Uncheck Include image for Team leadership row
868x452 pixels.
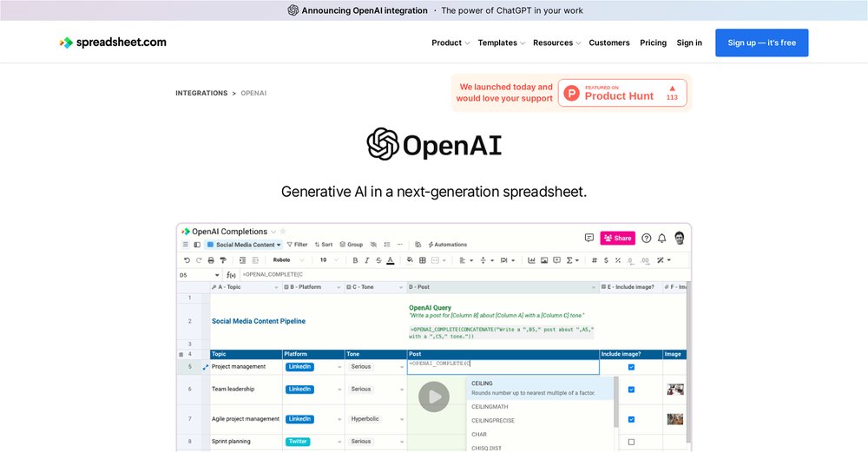(631, 390)
